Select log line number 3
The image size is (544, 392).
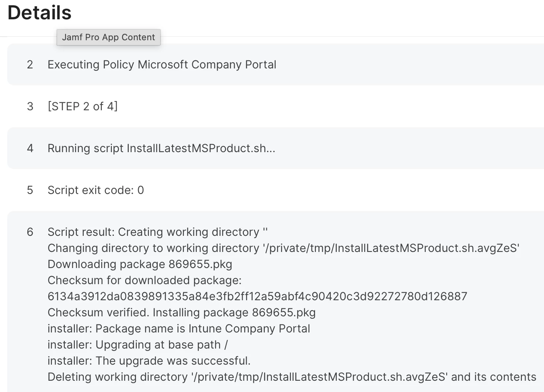point(30,107)
